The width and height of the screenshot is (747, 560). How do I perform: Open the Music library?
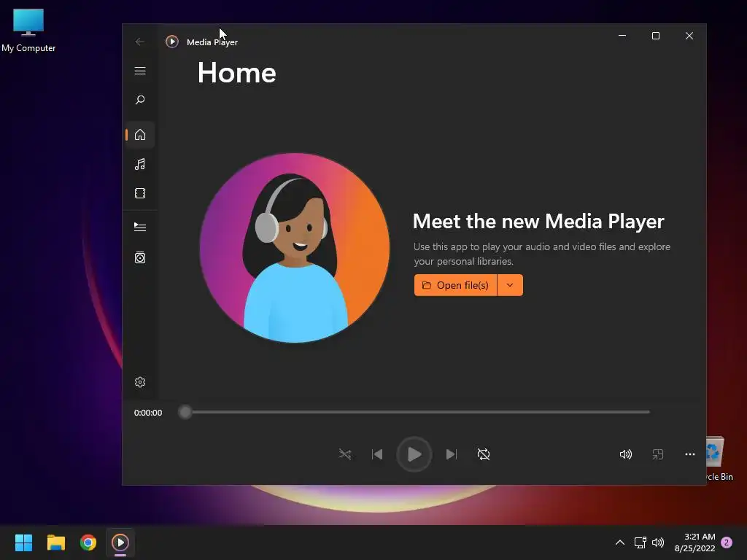139,164
